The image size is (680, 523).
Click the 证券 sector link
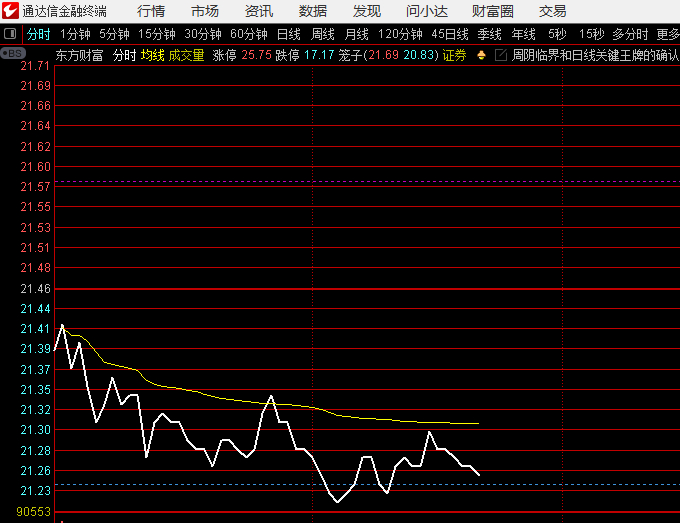pyautogui.click(x=454, y=55)
